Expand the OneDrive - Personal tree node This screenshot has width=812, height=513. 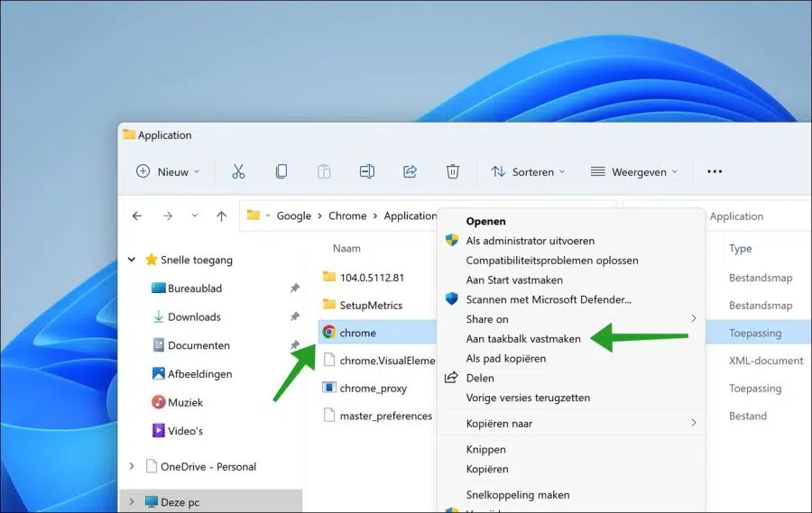click(132, 466)
